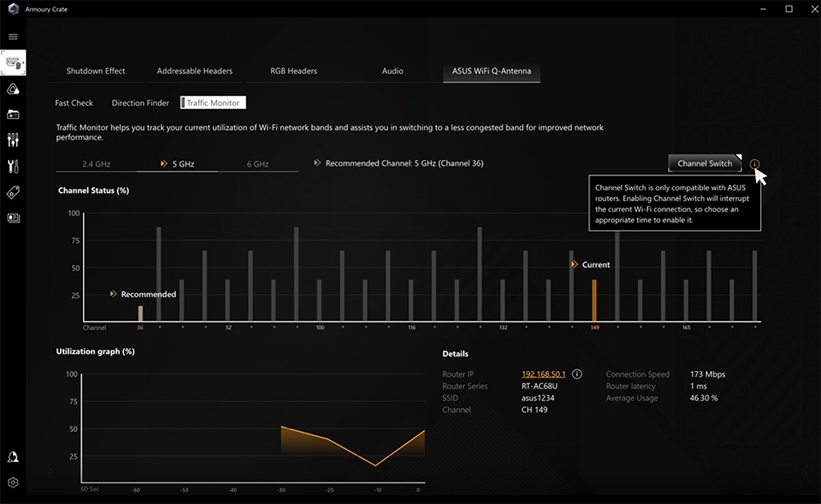Click the 'Router latency' label

pyautogui.click(x=631, y=387)
